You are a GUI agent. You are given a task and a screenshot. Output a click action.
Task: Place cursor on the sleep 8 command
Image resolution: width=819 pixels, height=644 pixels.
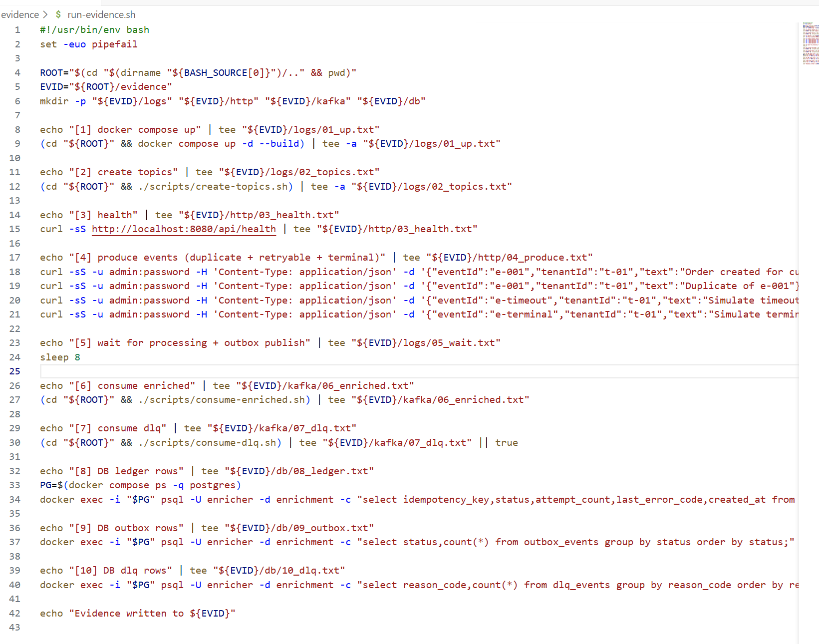click(x=60, y=357)
